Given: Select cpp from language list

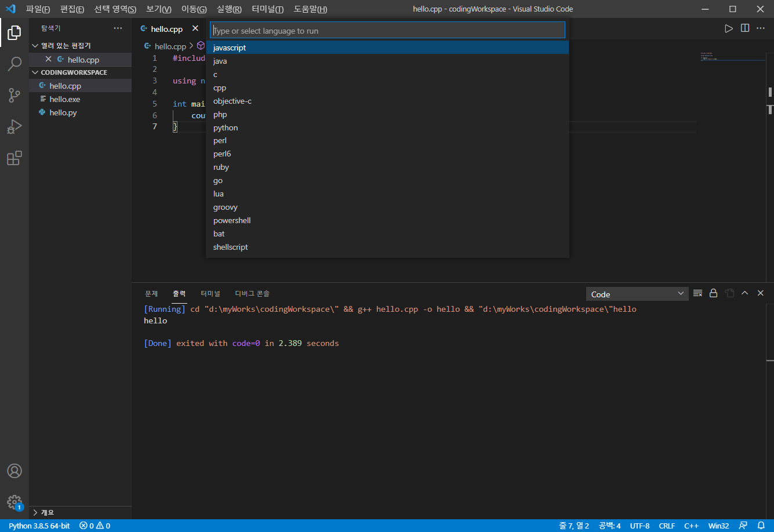Looking at the screenshot, I should coord(387,88).
